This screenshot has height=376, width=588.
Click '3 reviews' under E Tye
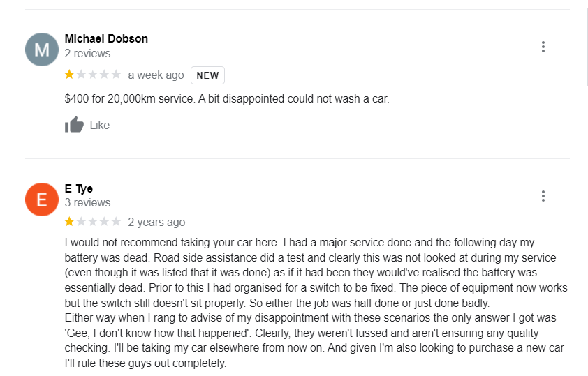click(87, 202)
